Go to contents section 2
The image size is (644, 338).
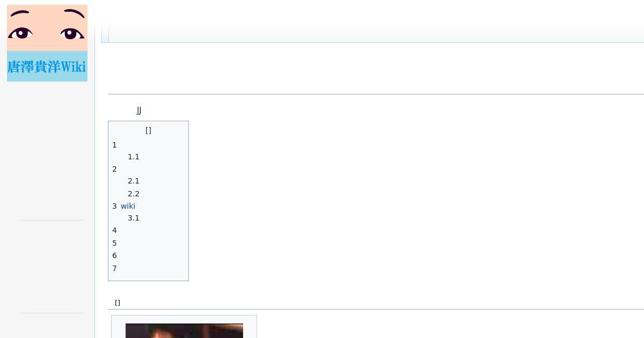(114, 169)
